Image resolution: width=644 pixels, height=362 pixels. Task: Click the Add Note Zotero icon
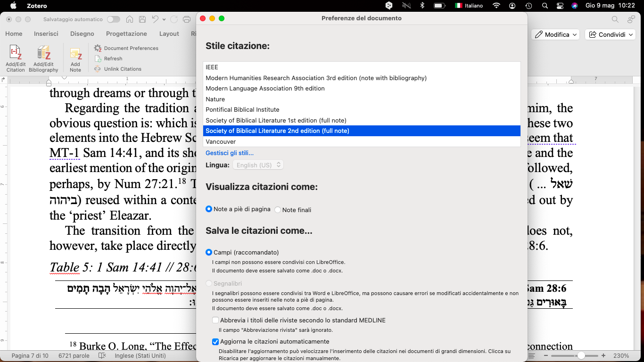(x=75, y=59)
